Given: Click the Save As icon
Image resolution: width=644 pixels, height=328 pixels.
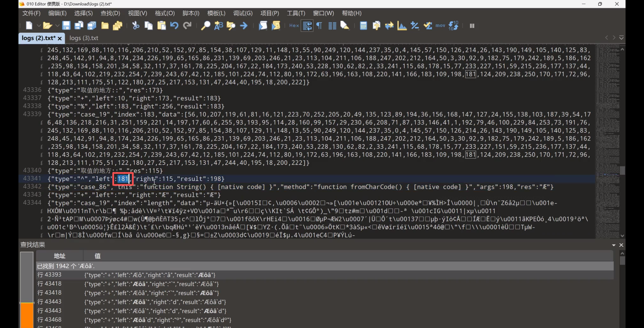Looking at the screenshot, I should (79, 25).
